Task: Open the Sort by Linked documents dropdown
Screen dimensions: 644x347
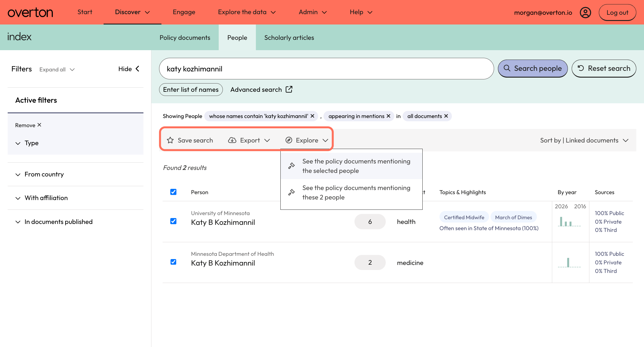Action: tap(584, 140)
